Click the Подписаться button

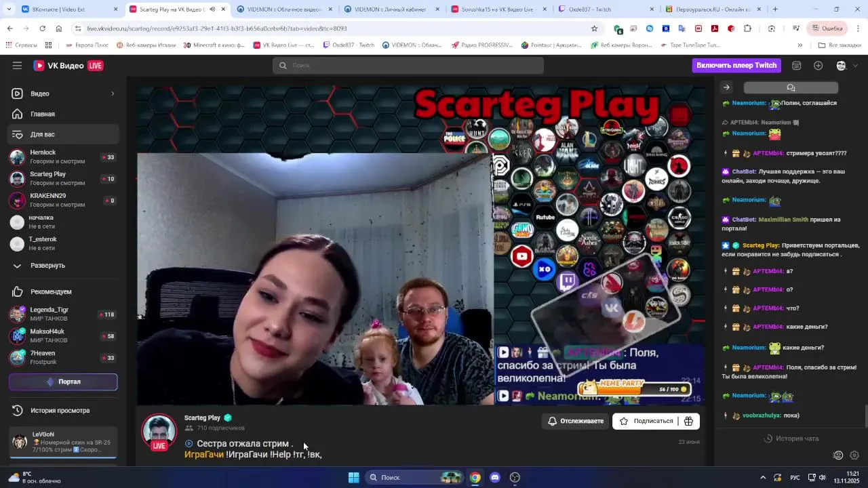coord(646,421)
